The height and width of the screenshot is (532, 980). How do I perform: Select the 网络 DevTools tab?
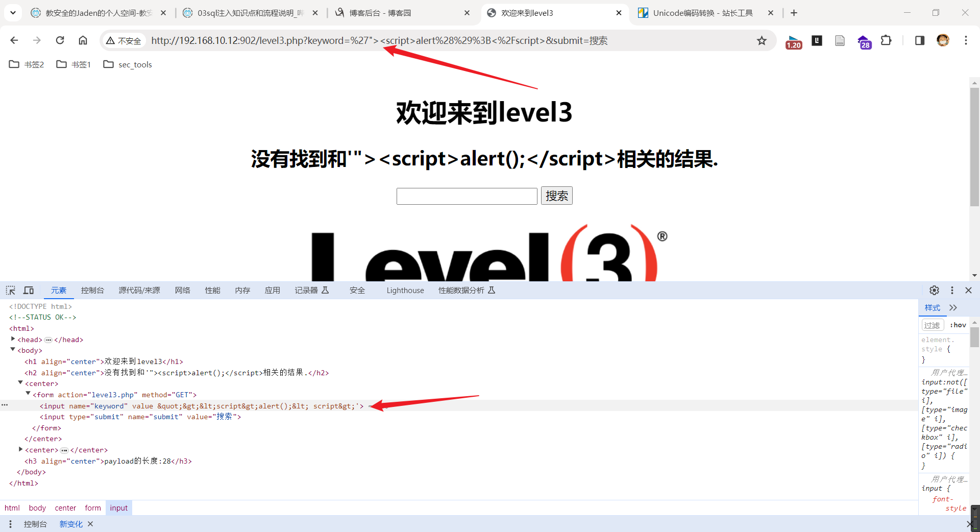pyautogui.click(x=182, y=290)
